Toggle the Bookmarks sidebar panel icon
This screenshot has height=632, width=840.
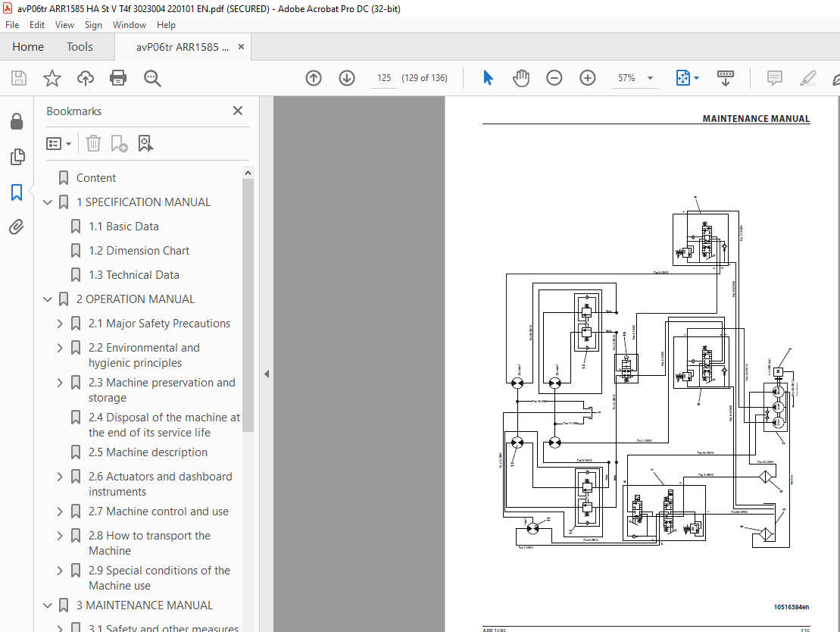pos(17,192)
